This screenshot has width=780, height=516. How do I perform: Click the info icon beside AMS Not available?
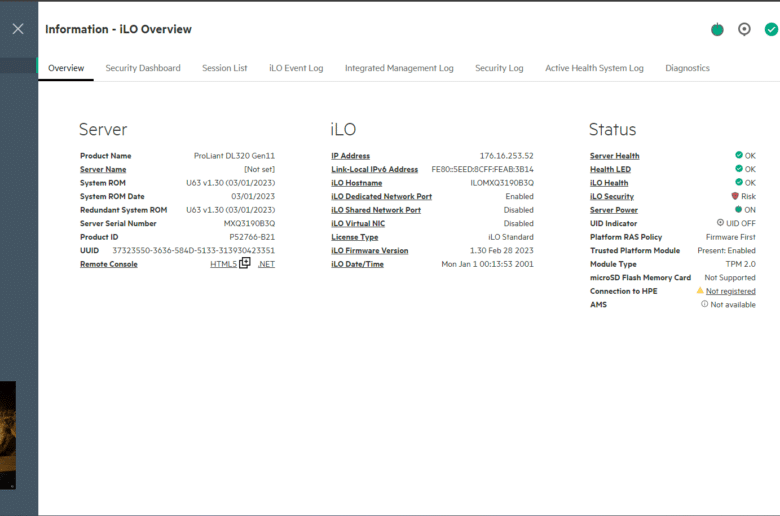tap(704, 304)
